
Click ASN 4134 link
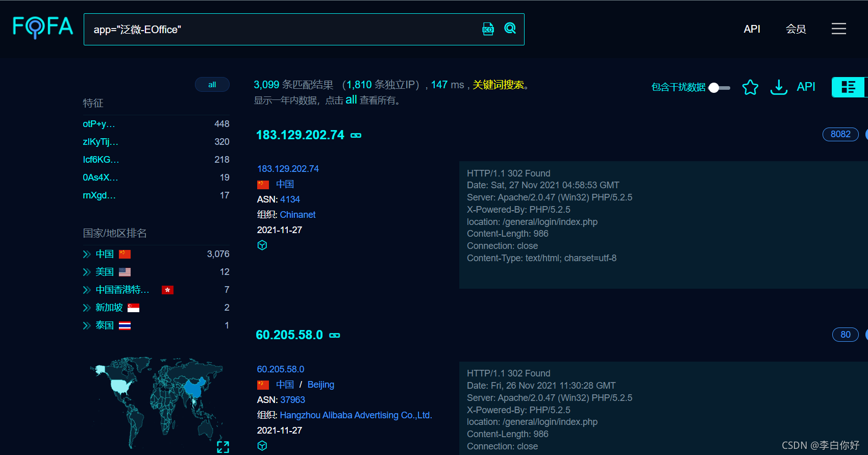point(290,199)
